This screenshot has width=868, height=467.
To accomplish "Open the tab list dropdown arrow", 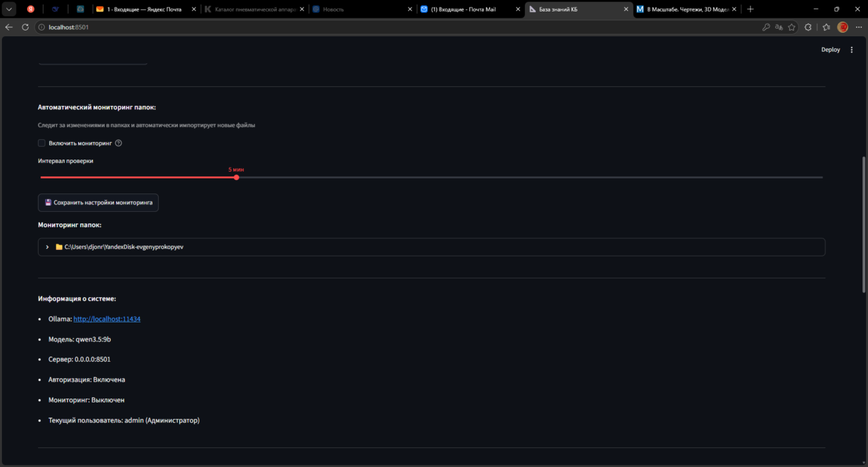I will (9, 10).
